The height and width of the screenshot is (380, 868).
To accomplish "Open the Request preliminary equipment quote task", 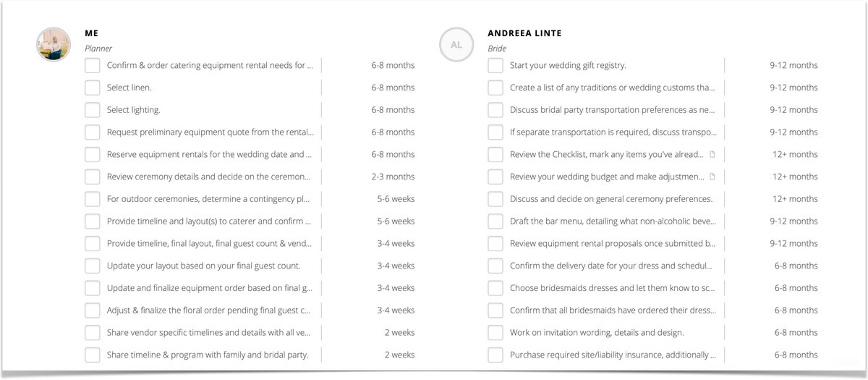I will (210, 132).
